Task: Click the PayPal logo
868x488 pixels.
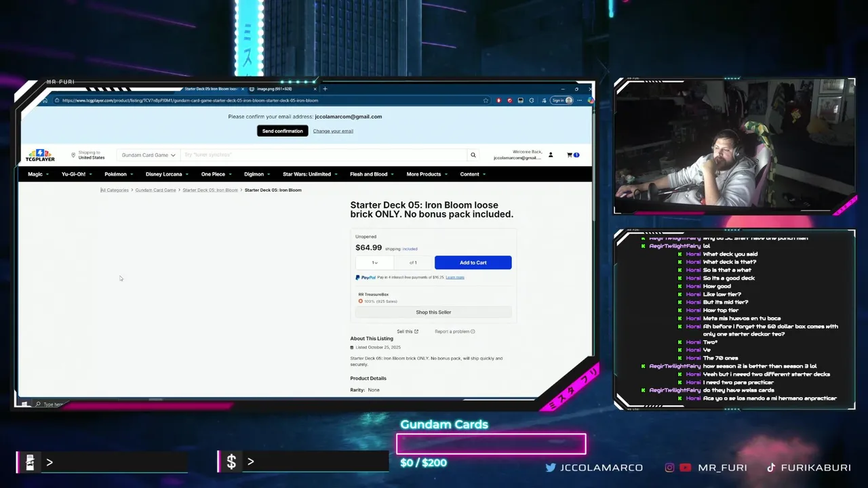Action: point(366,277)
